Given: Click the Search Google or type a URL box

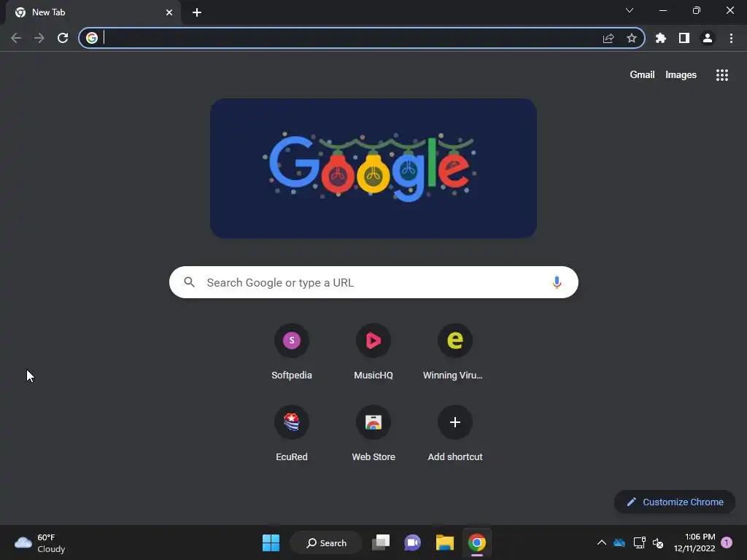Looking at the screenshot, I should pos(373,282).
